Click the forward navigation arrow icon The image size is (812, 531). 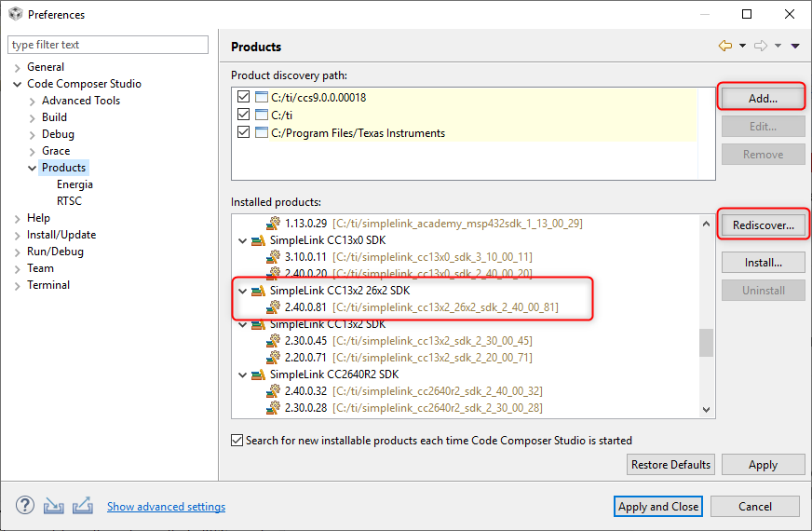(x=761, y=46)
